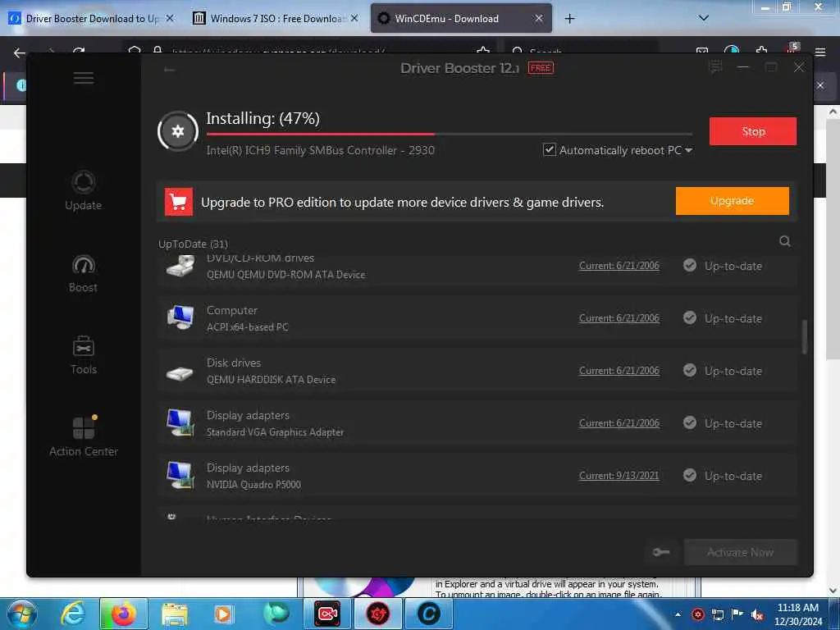
Task: Click the installing gear progress icon
Action: (x=178, y=131)
